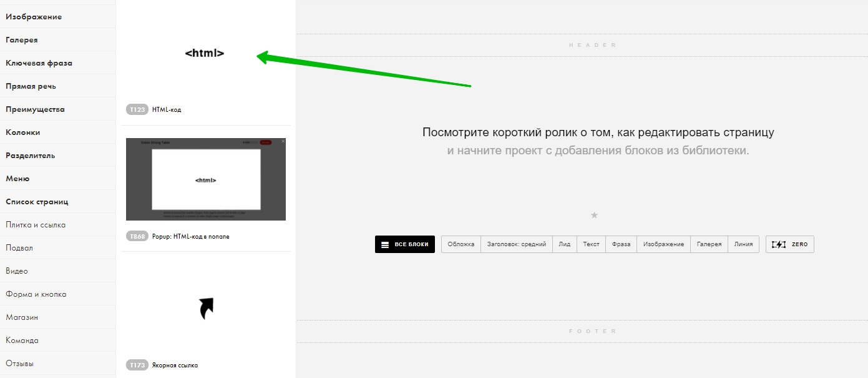Click the T173 Якорная ссылка label
This screenshot has height=378, width=868.
[x=175, y=365]
